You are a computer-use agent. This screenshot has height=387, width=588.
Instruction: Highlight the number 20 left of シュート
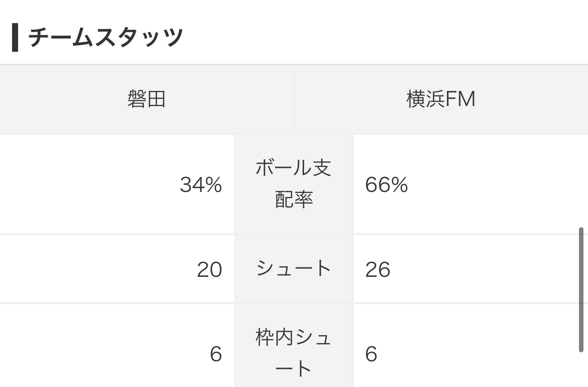(209, 270)
